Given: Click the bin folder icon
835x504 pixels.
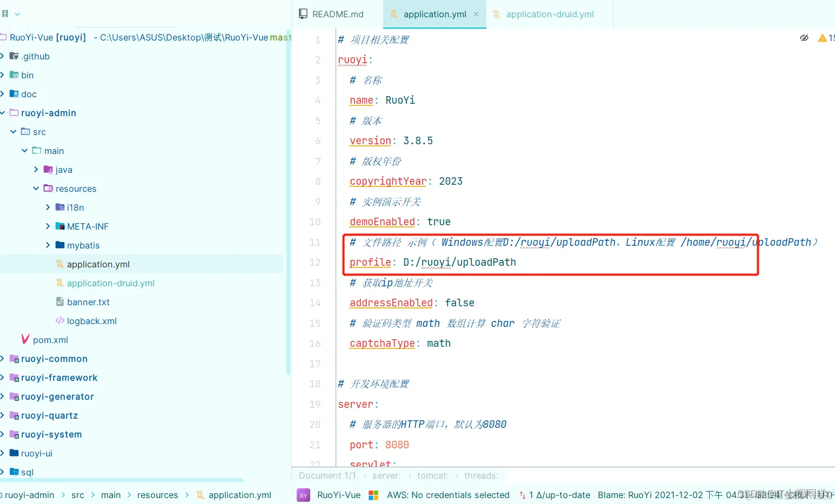Looking at the screenshot, I should coord(14,75).
